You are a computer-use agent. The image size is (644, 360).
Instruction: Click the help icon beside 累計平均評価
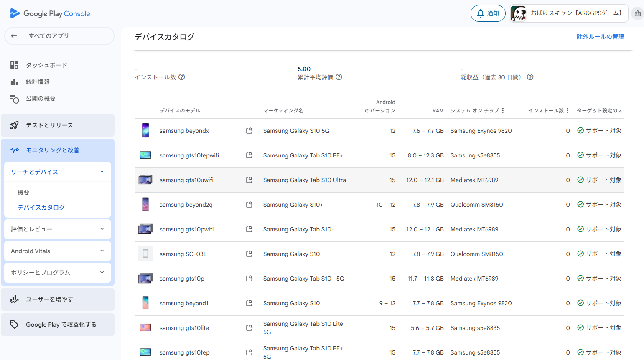click(339, 77)
